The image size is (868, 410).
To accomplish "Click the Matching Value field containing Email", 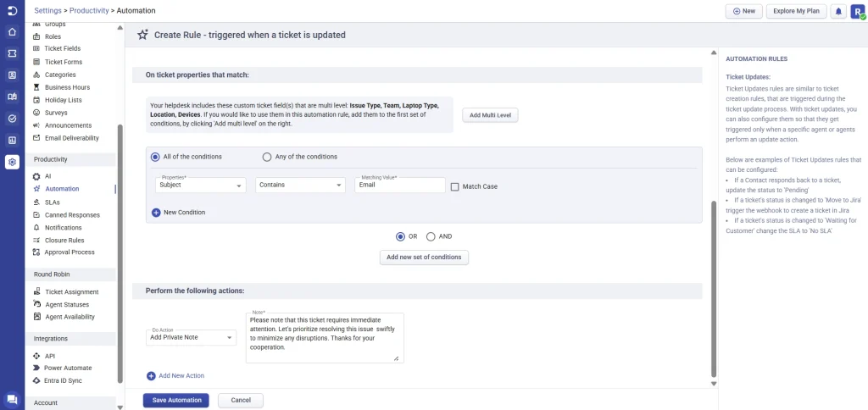I will click(x=400, y=185).
